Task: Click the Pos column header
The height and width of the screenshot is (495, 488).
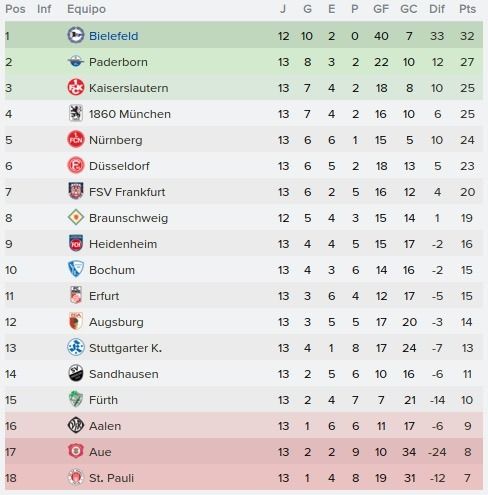Action: [x=15, y=9]
